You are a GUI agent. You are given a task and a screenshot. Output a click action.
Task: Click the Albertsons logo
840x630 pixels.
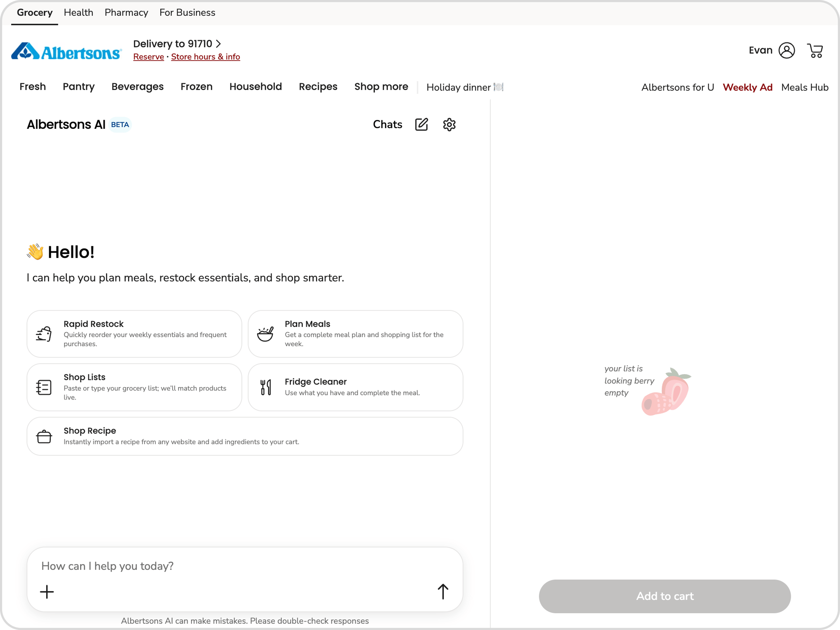click(x=67, y=52)
